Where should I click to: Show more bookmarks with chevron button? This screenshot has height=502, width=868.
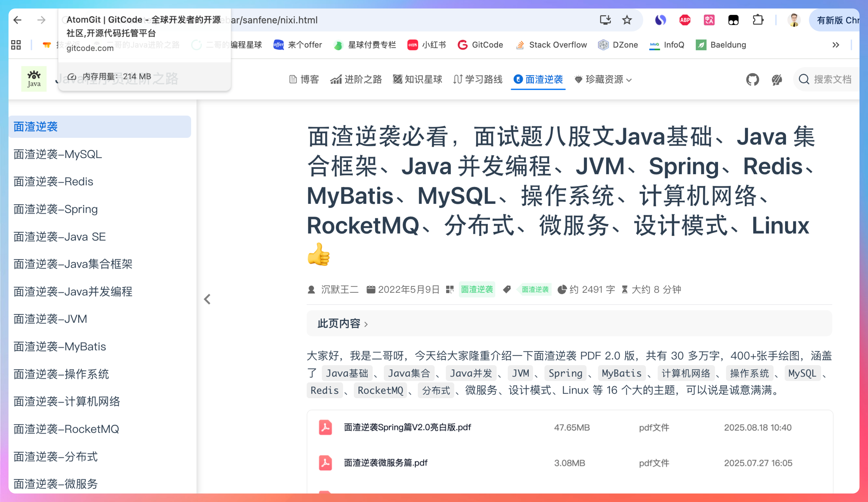coord(836,45)
